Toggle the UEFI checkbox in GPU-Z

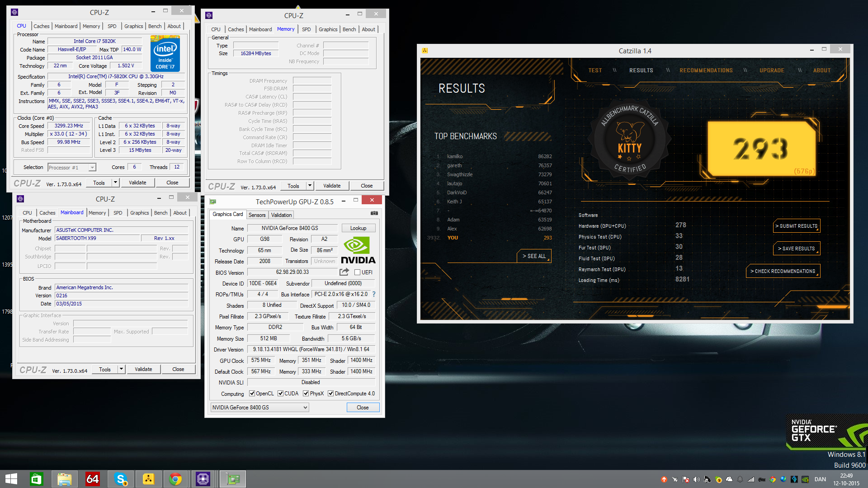pyautogui.click(x=357, y=272)
